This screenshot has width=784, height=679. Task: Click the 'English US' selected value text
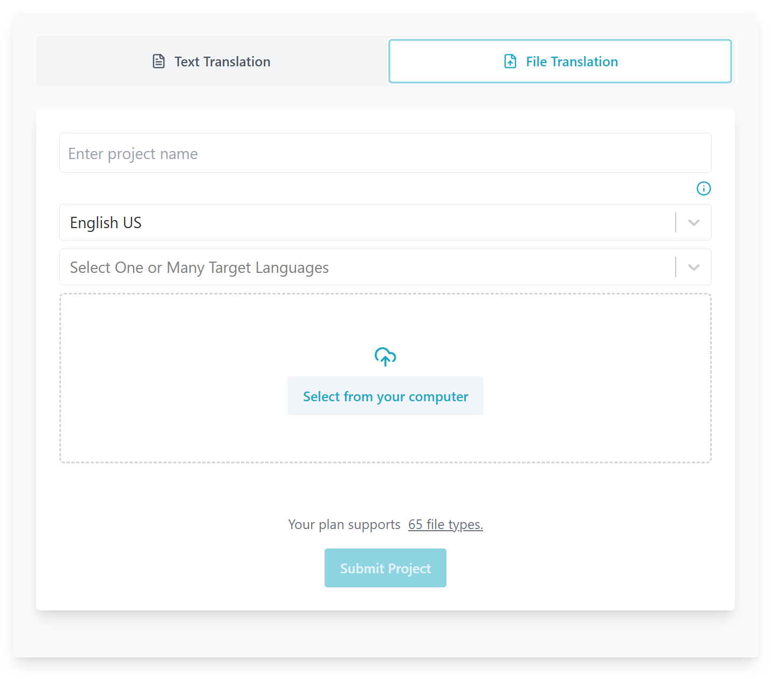coord(106,223)
